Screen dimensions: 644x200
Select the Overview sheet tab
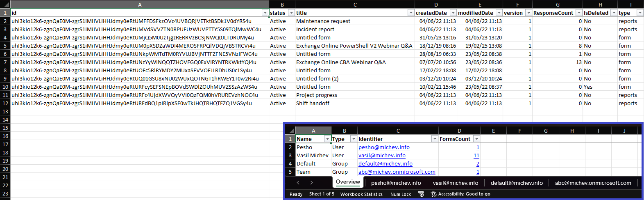tap(348, 182)
